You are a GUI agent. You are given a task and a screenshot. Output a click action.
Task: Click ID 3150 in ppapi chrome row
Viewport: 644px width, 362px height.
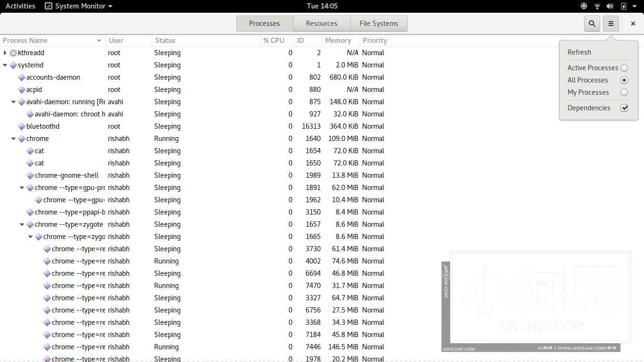[313, 212]
